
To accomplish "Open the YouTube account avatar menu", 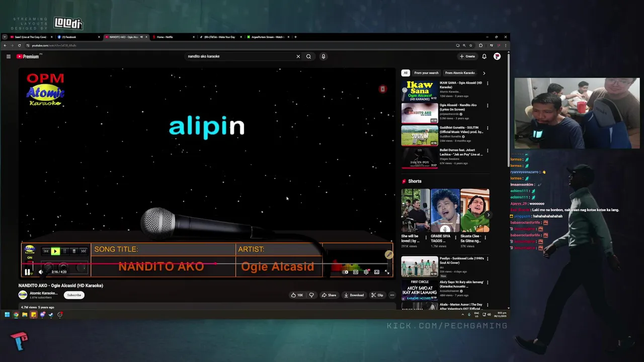I will (497, 56).
